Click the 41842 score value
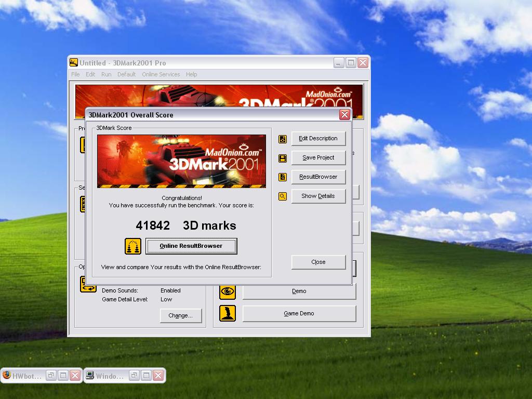This screenshot has height=399, width=532. [153, 225]
